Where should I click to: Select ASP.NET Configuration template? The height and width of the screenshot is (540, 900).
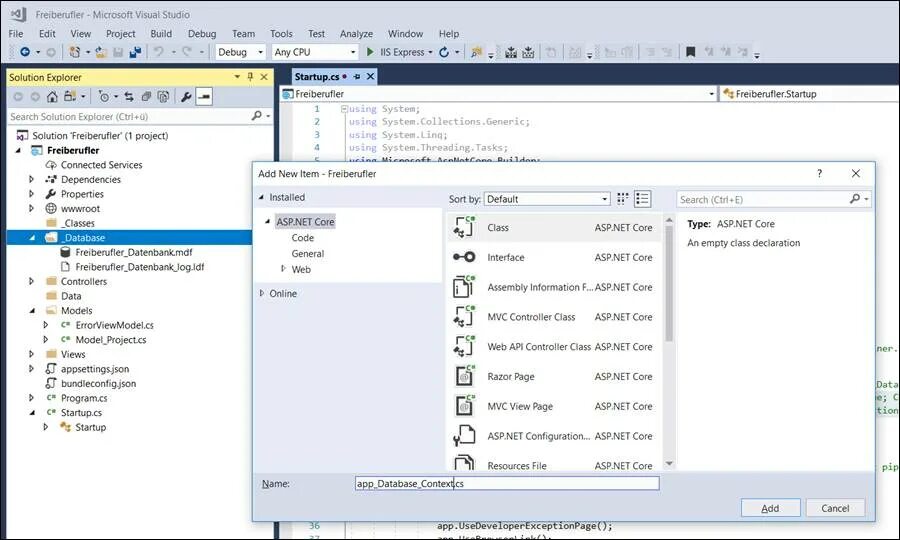tap(554, 436)
